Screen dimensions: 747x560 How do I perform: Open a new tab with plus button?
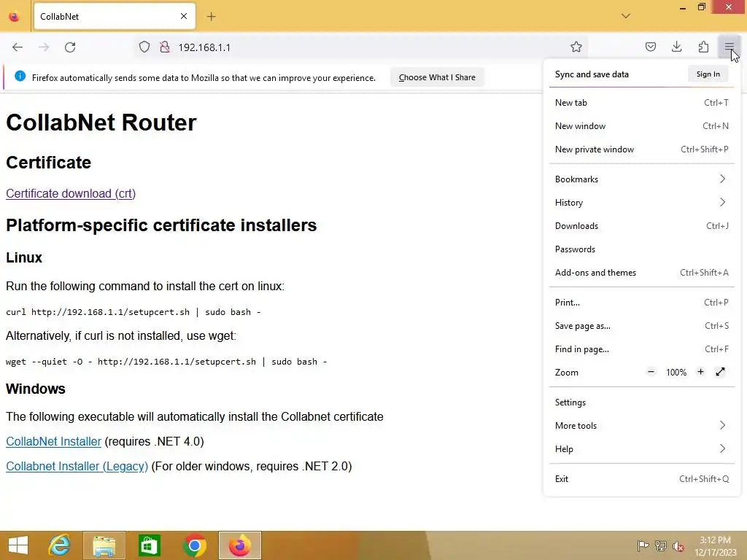[212, 17]
